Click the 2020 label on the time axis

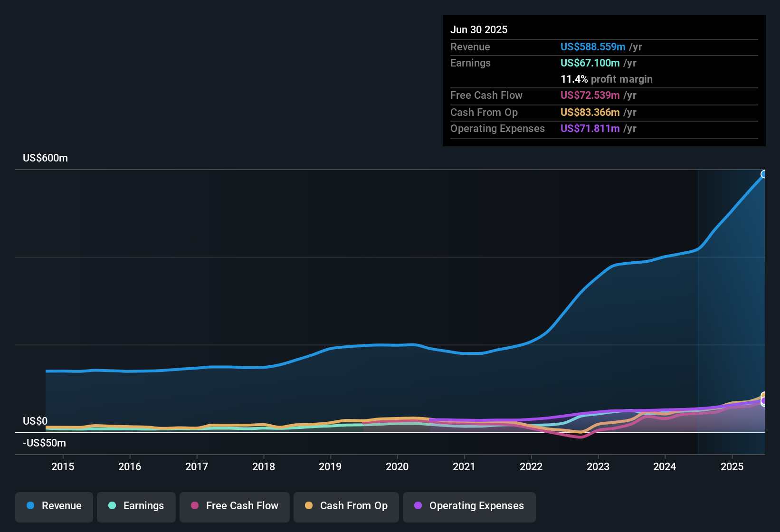(x=398, y=467)
